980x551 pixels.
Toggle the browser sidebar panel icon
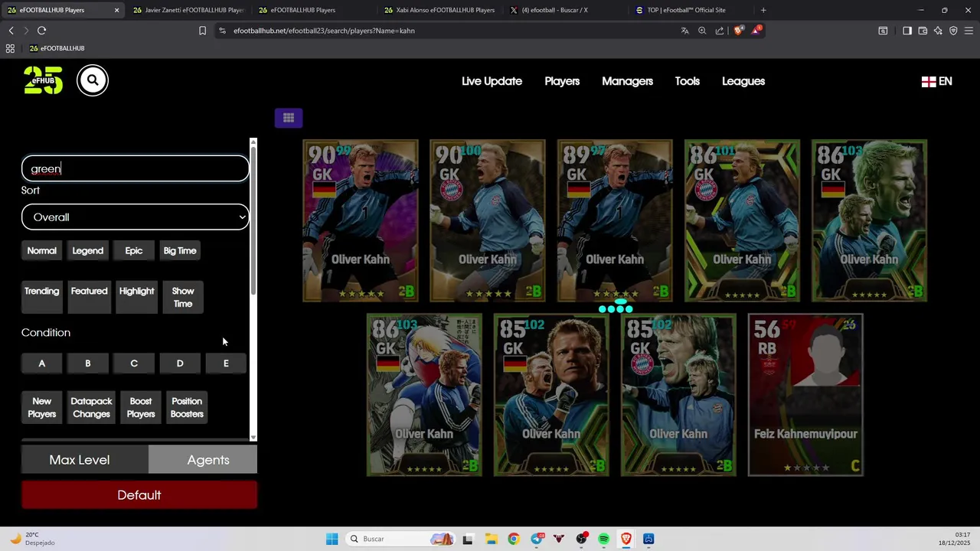tap(906, 31)
